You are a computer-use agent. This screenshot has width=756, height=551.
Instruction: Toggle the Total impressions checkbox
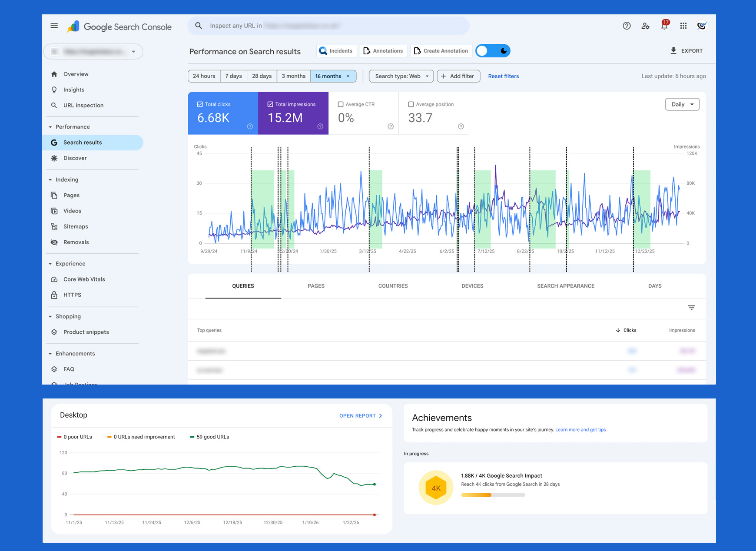coord(270,104)
